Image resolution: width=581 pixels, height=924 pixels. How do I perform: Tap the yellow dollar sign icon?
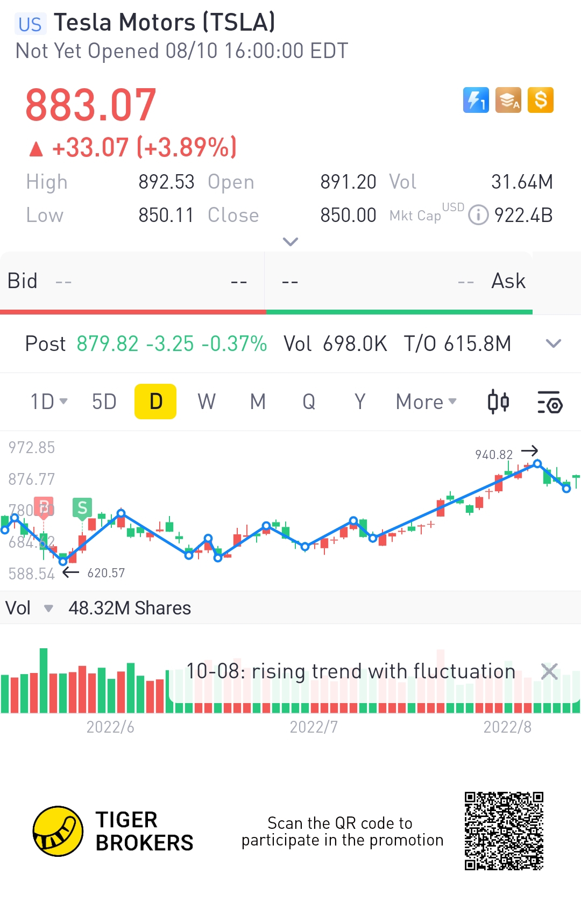click(541, 100)
